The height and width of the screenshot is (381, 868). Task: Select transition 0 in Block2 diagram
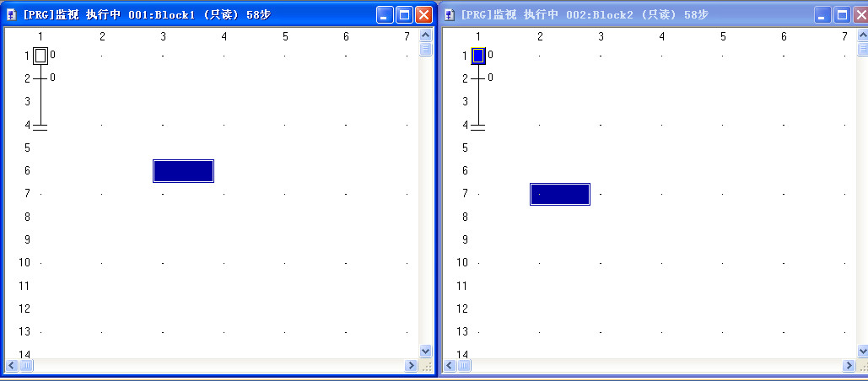[478, 78]
